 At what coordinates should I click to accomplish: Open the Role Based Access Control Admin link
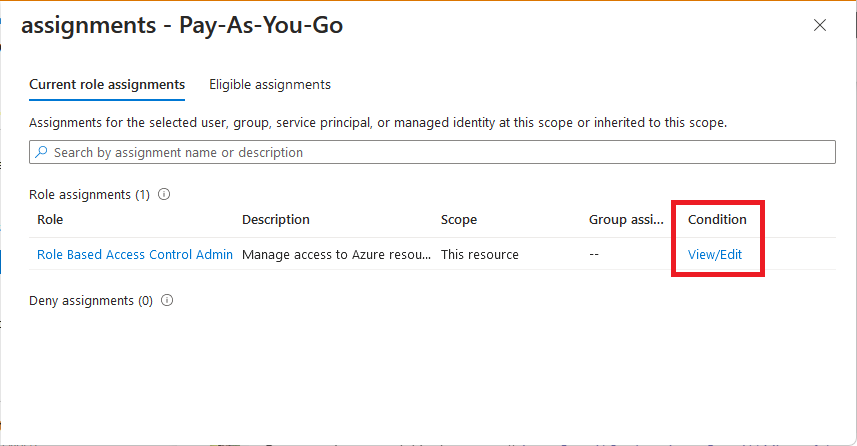pos(135,254)
